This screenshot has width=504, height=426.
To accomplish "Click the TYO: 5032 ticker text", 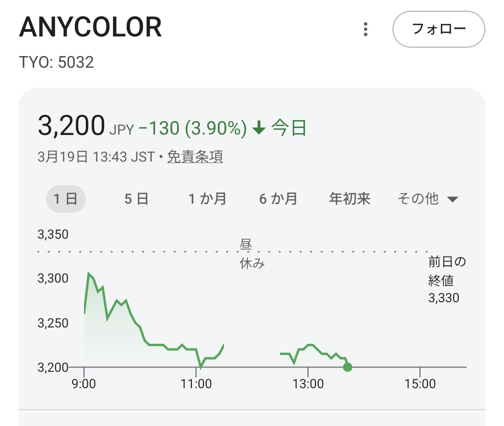I will 56,62.
